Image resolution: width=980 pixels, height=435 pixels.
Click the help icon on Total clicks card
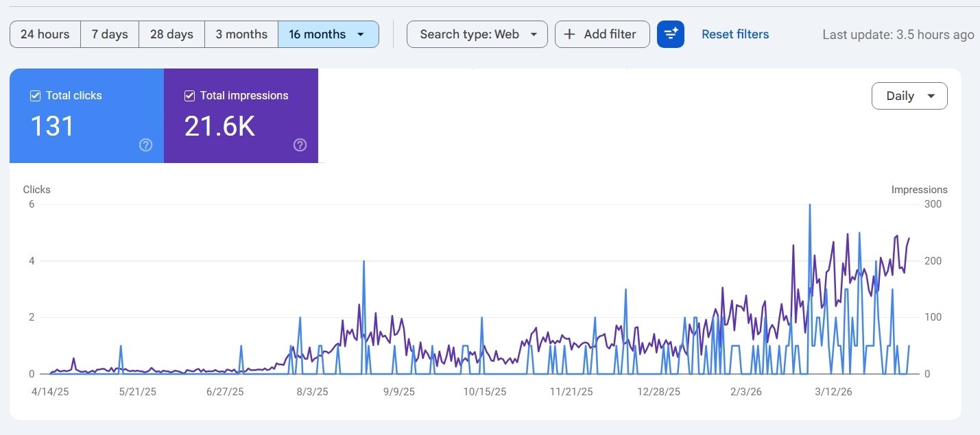[145, 145]
